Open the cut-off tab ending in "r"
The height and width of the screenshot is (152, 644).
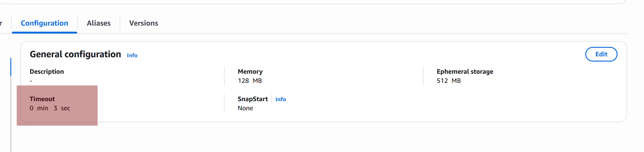1,23
